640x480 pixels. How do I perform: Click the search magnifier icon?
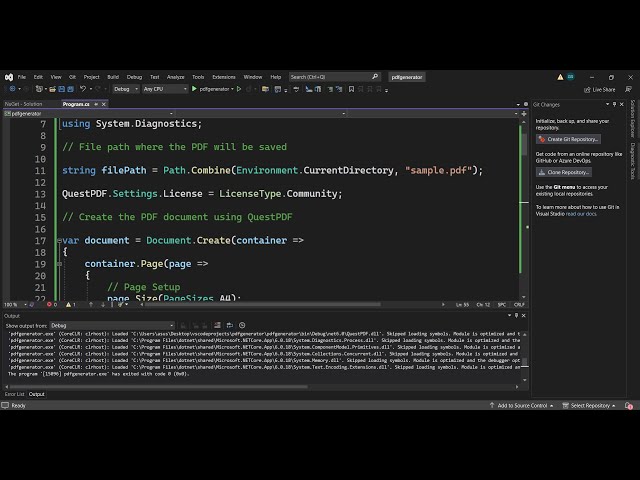[377, 77]
